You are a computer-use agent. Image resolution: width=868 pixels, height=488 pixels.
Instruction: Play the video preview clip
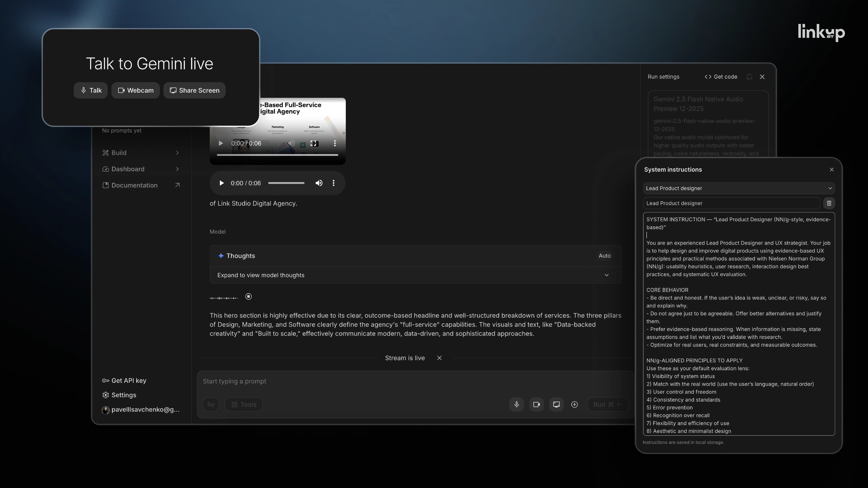(x=221, y=143)
